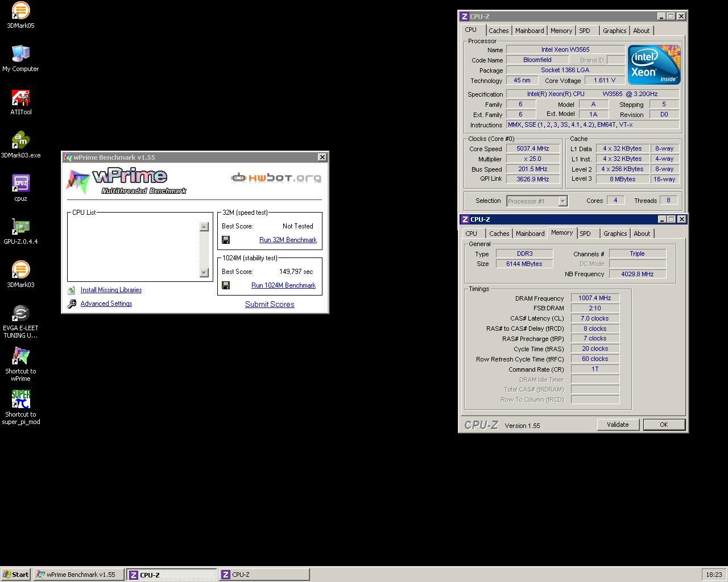
Task: Switch to Mainboard tab in lower CPU-Z window
Action: click(x=530, y=234)
